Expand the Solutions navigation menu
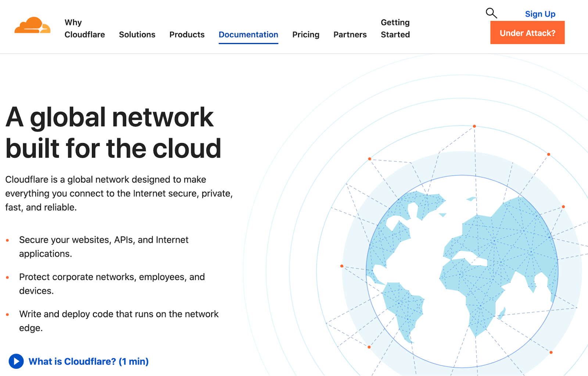 (x=137, y=35)
